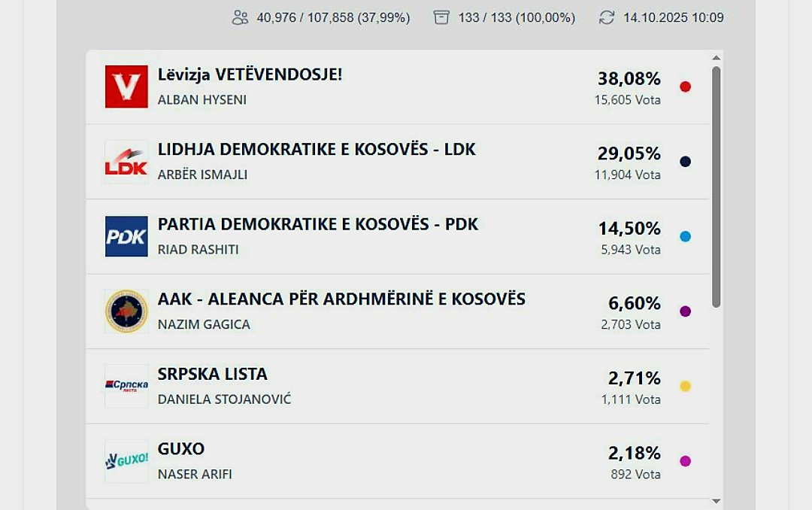Click the AAK circular emblem logo
Screen dimensions: 812x510
point(126,311)
